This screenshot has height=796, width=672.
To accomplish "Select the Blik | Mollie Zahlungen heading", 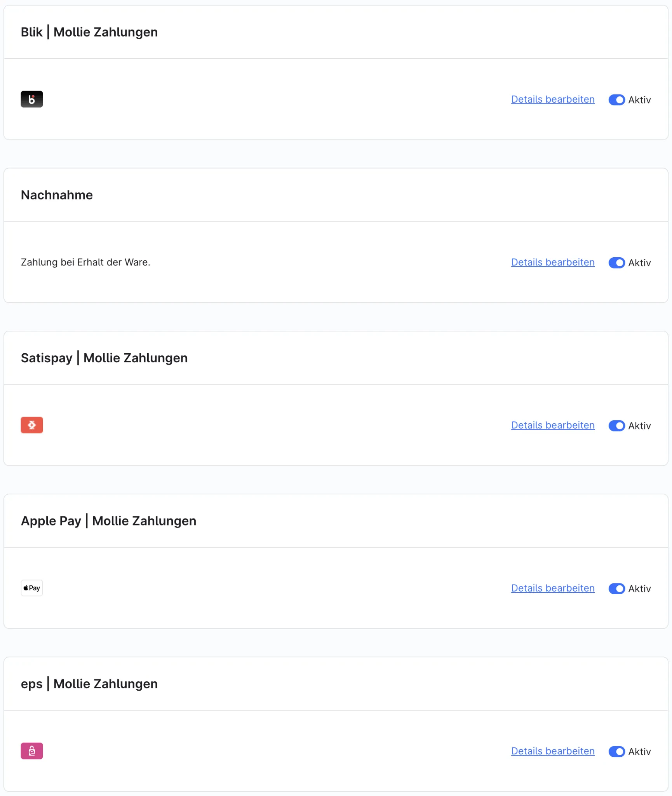I will [x=89, y=32].
